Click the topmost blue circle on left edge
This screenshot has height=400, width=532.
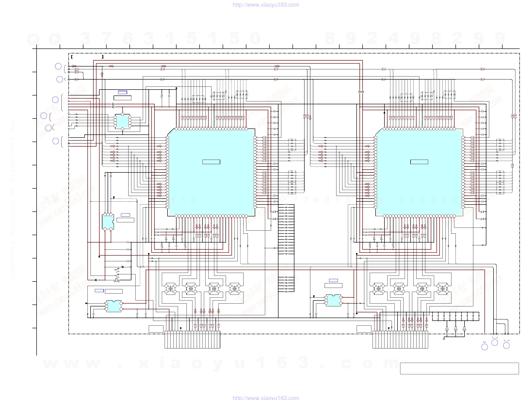click(x=58, y=66)
